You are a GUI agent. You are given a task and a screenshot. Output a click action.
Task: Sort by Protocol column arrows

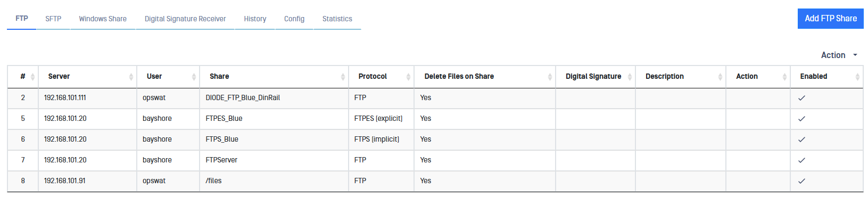click(408, 77)
